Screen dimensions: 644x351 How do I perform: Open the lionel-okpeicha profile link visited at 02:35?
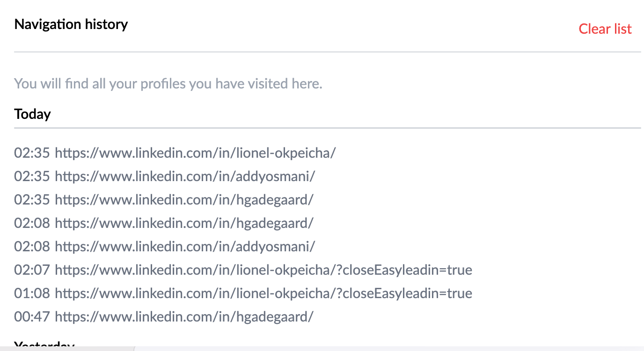[195, 153]
